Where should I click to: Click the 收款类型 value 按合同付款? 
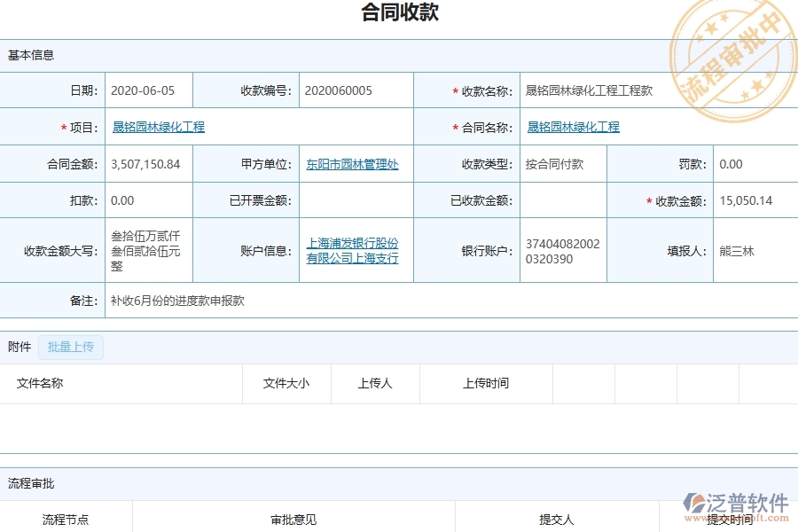553,164
